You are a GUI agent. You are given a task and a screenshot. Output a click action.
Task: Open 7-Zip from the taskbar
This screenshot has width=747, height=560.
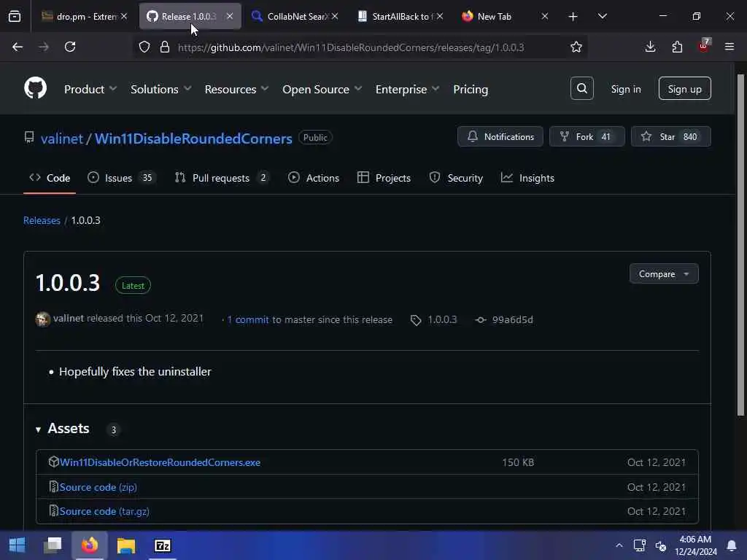163,545
